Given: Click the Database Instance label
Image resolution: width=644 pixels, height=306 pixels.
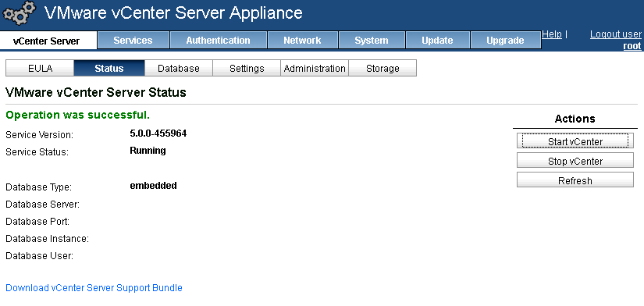Looking at the screenshot, I should (48, 239).
